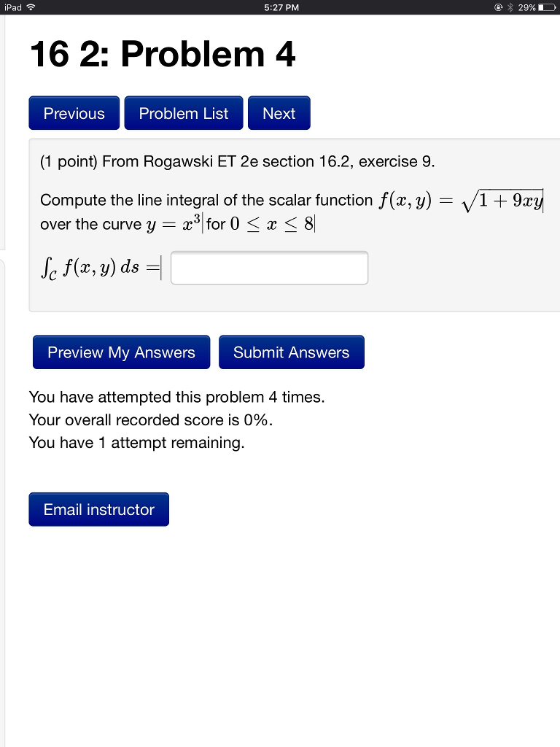This screenshot has height=747, width=560.
Task: Open the Problem List
Action: tap(183, 112)
